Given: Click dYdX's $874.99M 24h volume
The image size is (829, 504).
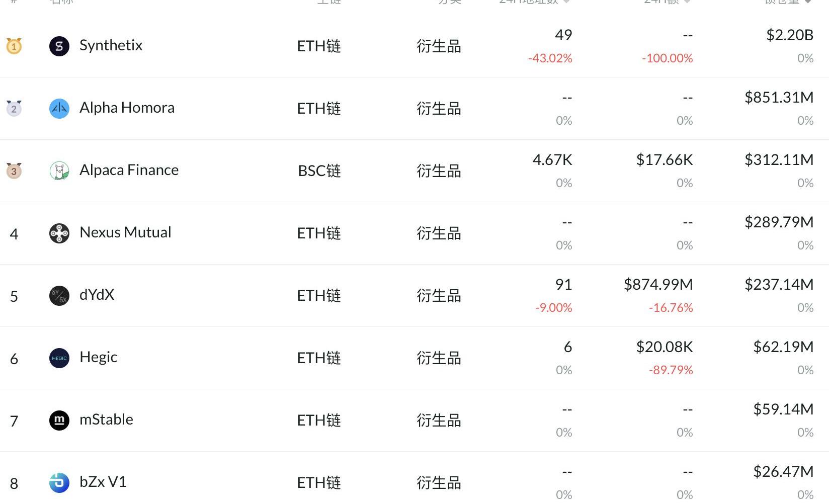Looking at the screenshot, I should coord(658,285).
